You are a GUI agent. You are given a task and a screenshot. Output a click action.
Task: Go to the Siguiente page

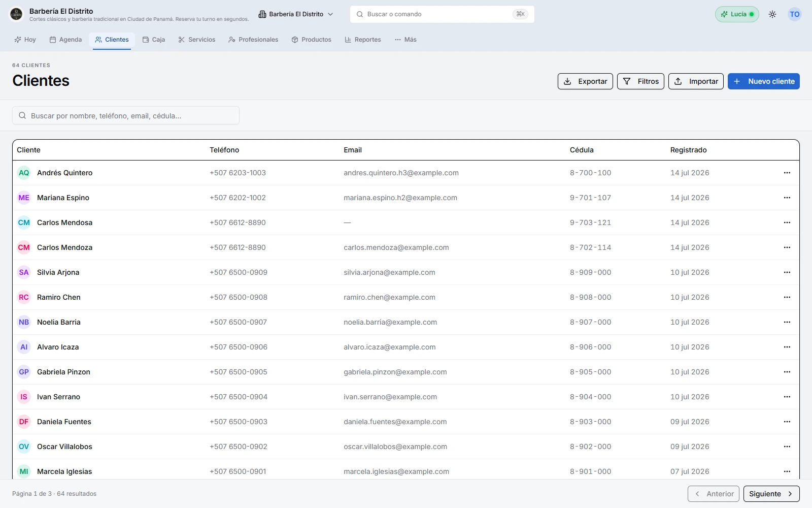771,494
